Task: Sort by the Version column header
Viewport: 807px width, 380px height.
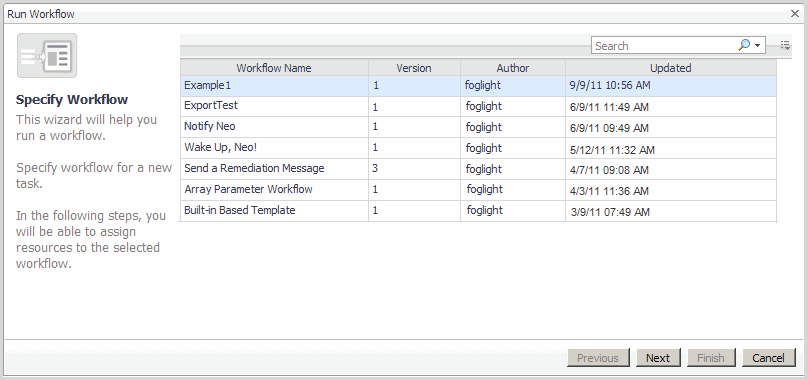Action: coord(414,67)
